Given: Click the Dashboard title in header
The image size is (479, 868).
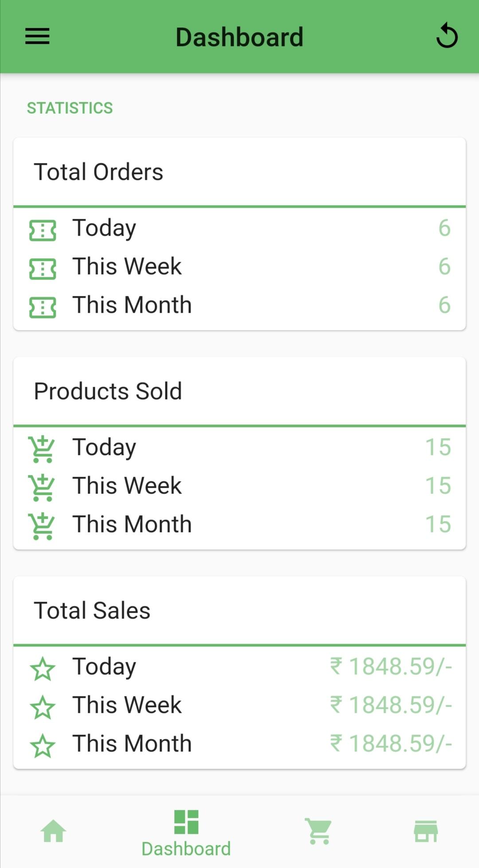Looking at the screenshot, I should coord(239,37).
